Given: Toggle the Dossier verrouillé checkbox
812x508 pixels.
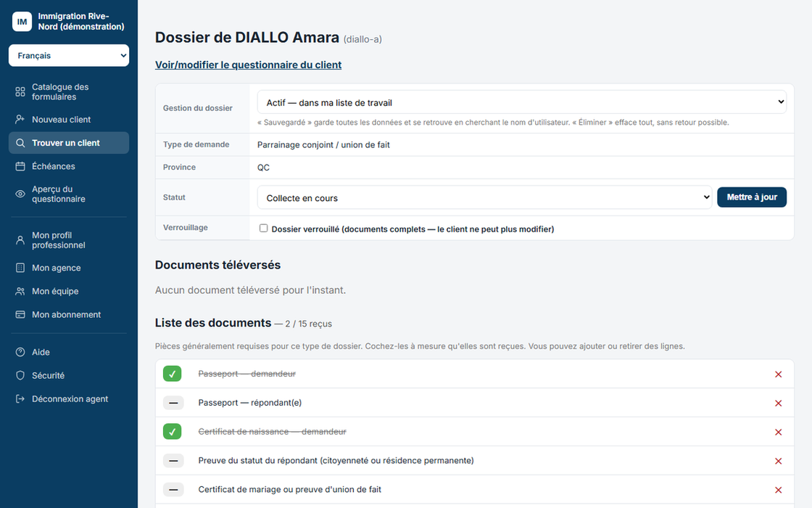Looking at the screenshot, I should point(264,228).
